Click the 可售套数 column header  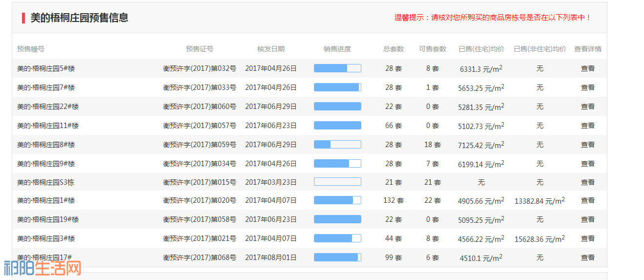click(433, 49)
